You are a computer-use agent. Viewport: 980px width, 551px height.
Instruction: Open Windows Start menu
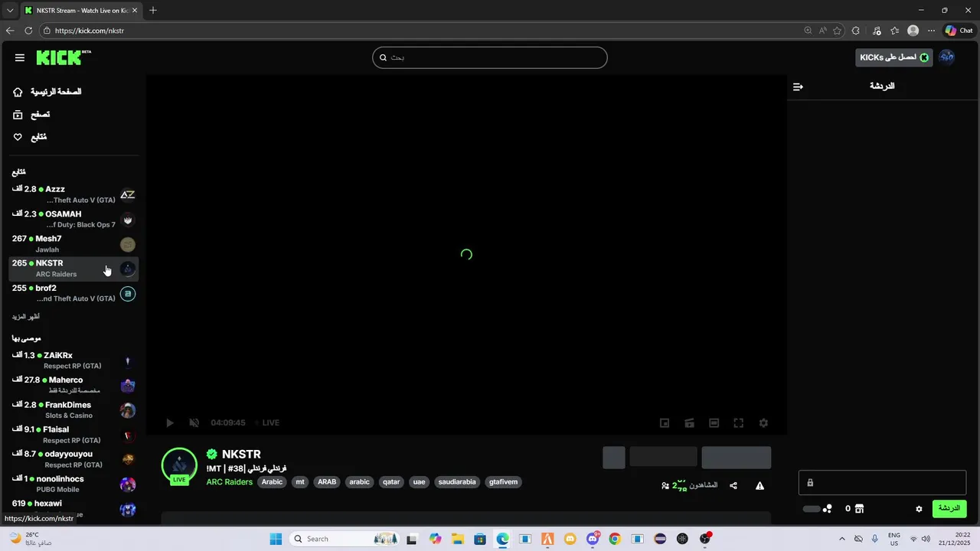click(x=276, y=539)
